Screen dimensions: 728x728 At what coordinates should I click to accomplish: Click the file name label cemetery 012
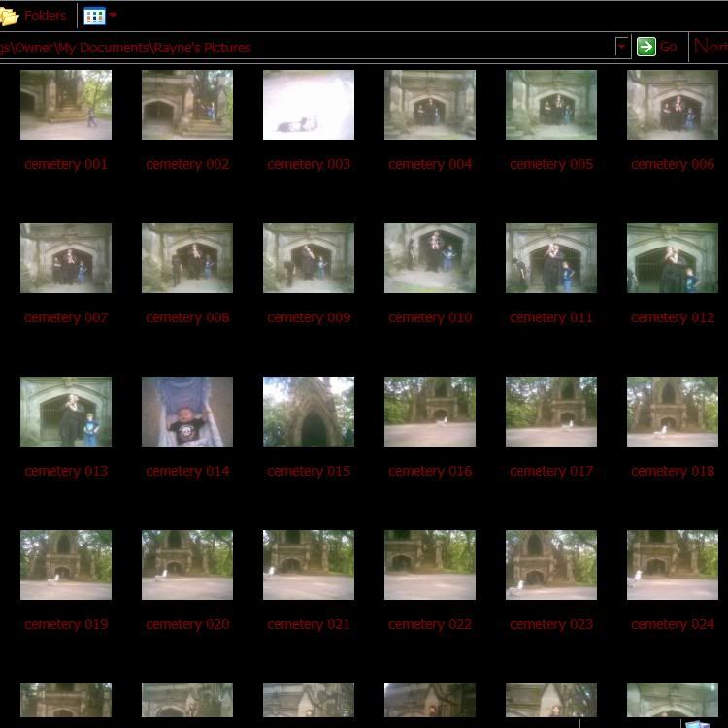[673, 318]
